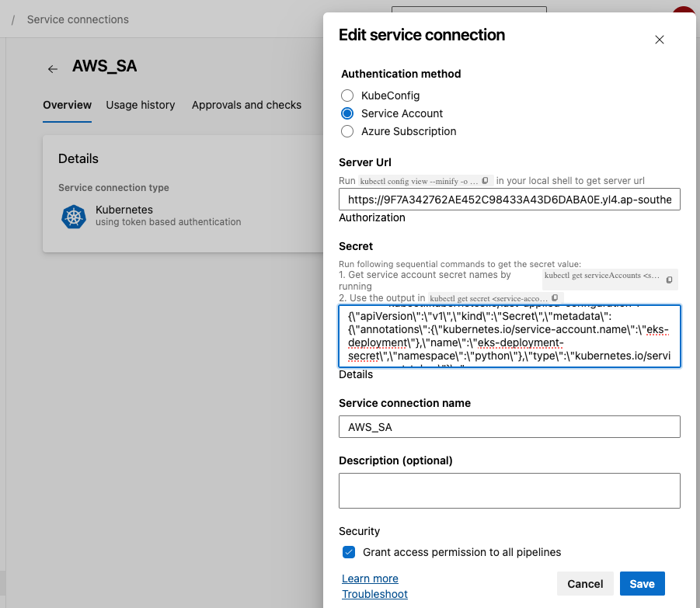
Task: Click the Description (optional) text box
Action: click(x=510, y=491)
